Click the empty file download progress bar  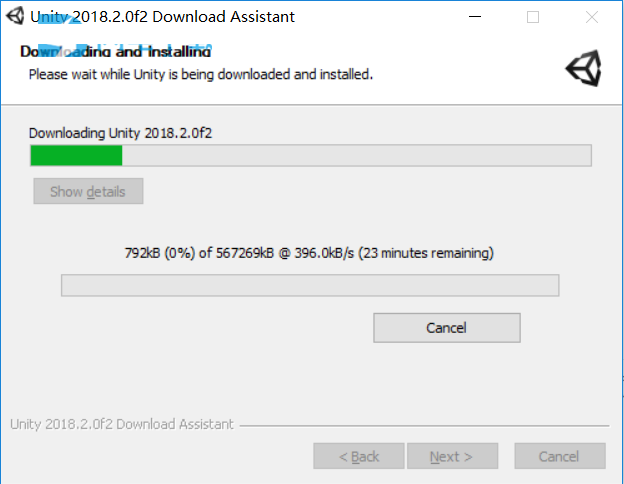point(310,285)
